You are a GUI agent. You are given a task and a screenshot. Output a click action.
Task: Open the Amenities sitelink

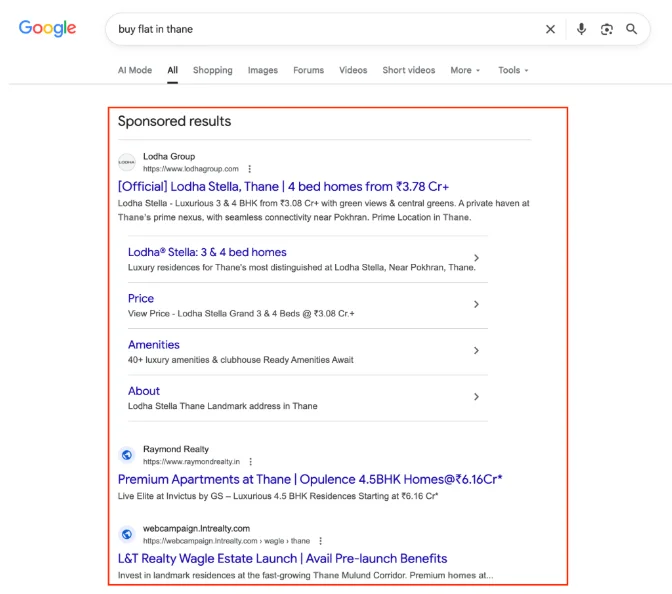153,345
